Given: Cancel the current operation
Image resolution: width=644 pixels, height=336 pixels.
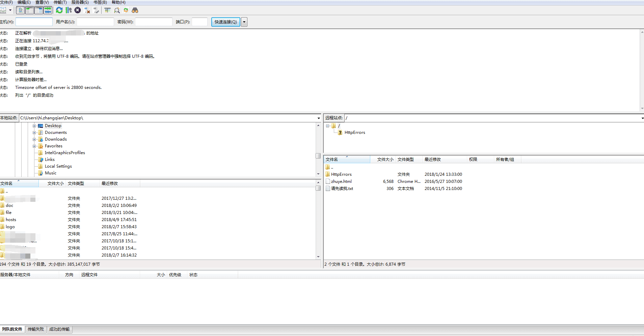Looking at the screenshot, I should (x=78, y=10).
